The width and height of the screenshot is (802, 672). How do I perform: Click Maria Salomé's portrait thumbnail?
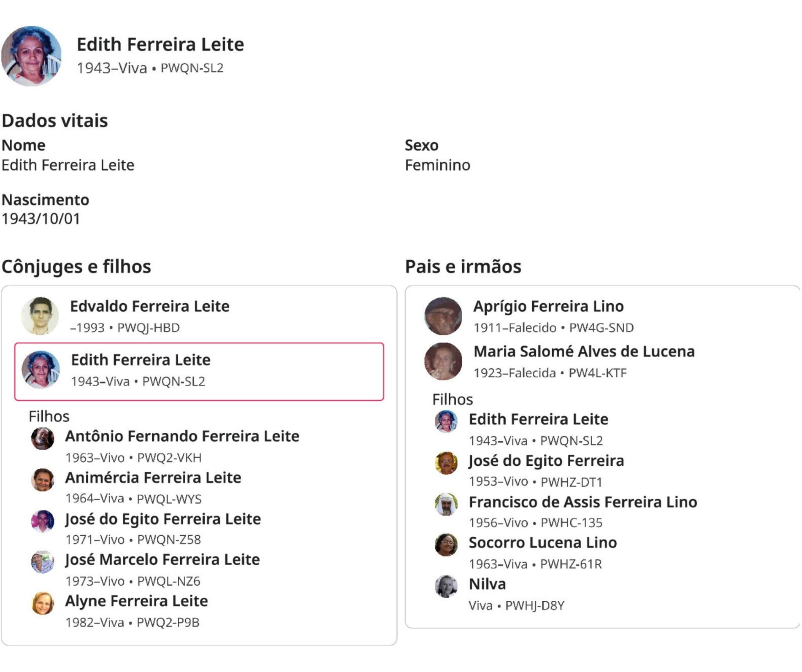pyautogui.click(x=443, y=361)
